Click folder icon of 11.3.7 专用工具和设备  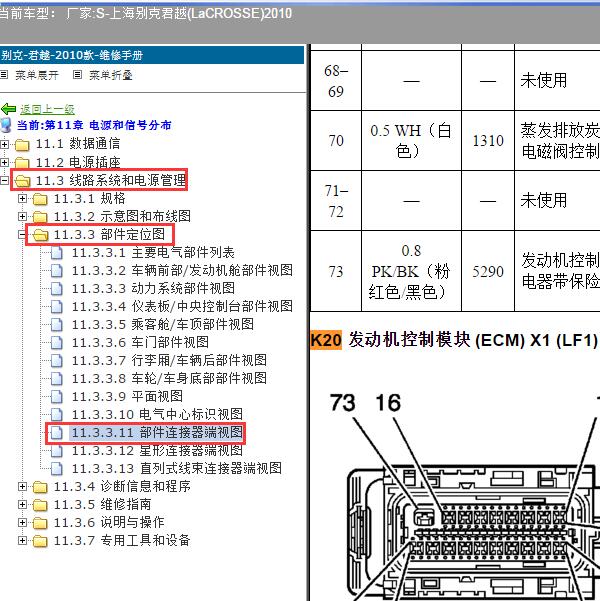[40, 541]
